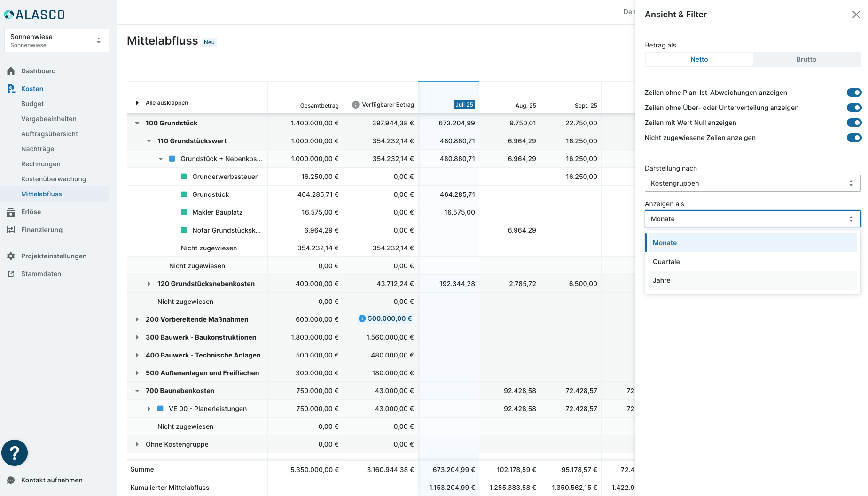Image resolution: width=868 pixels, height=496 pixels.
Task: Open the Darstellung nach Kostengruppen dropdown
Action: coord(752,183)
